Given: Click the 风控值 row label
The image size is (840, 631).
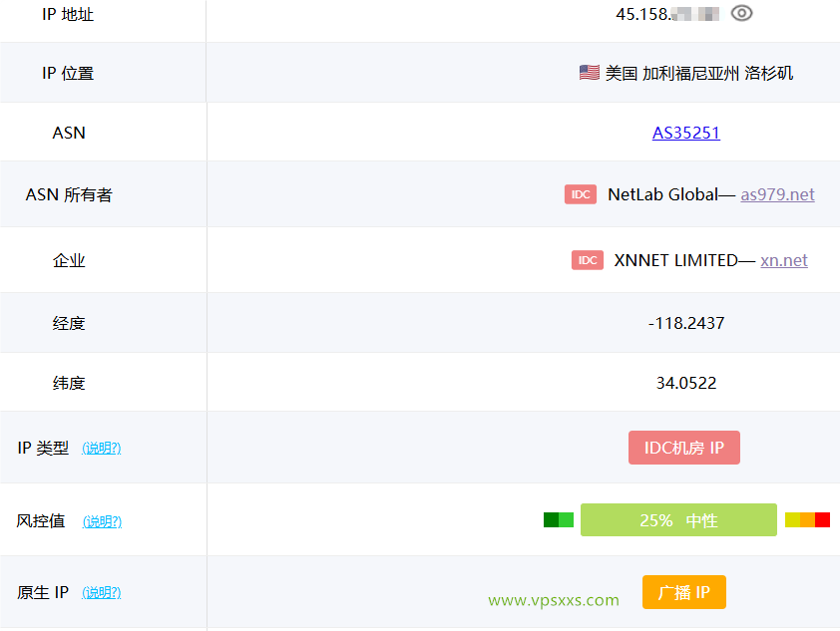Looking at the screenshot, I should point(41,520).
